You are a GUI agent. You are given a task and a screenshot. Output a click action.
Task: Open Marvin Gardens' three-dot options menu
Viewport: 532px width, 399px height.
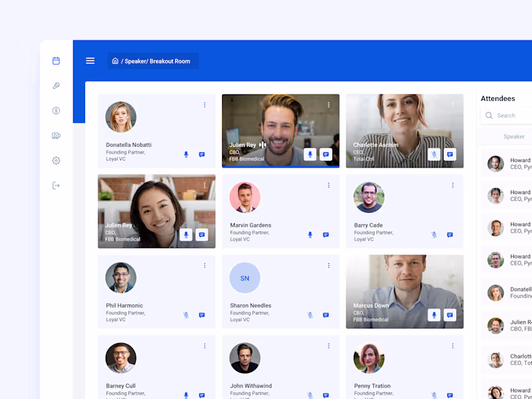(329, 186)
